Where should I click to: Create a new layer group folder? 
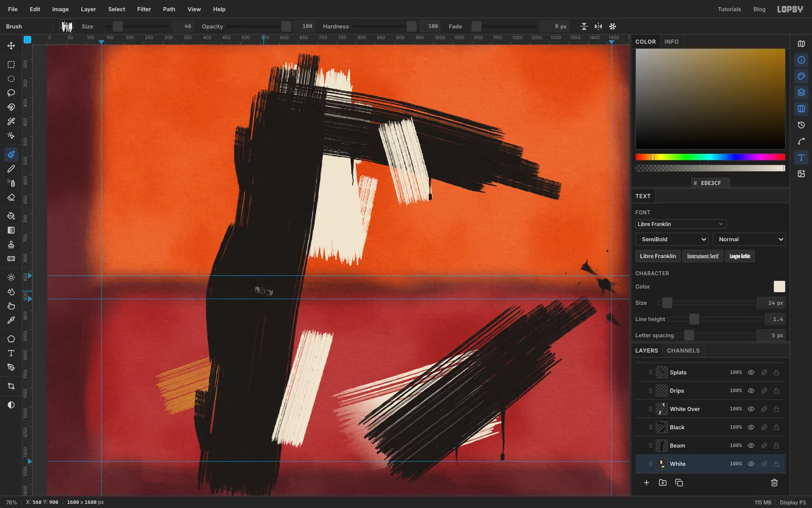tap(663, 483)
